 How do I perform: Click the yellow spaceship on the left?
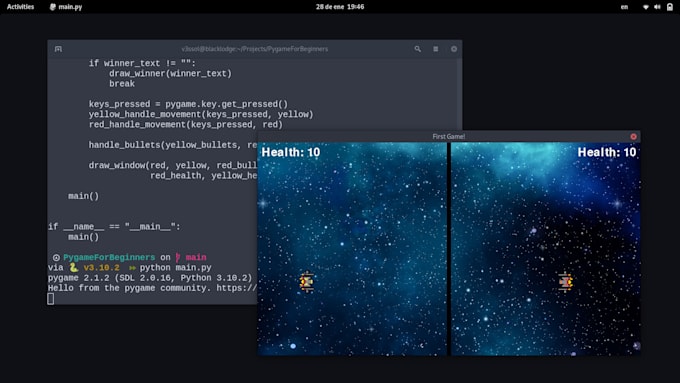point(307,282)
